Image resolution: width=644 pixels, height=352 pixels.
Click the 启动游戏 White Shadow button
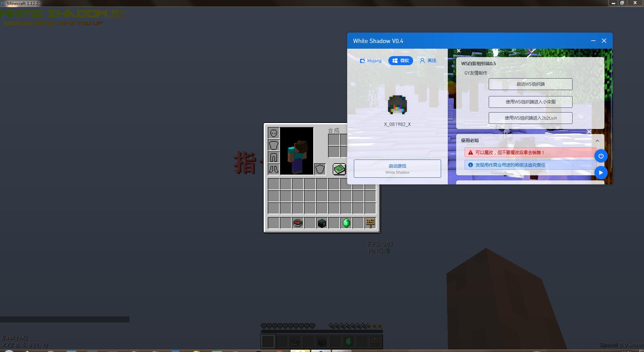point(397,169)
